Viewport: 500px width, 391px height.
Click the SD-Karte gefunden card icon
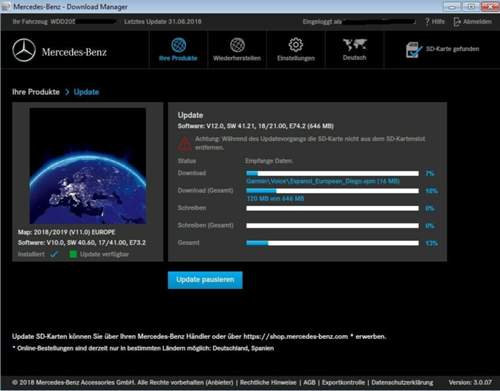tap(413, 50)
